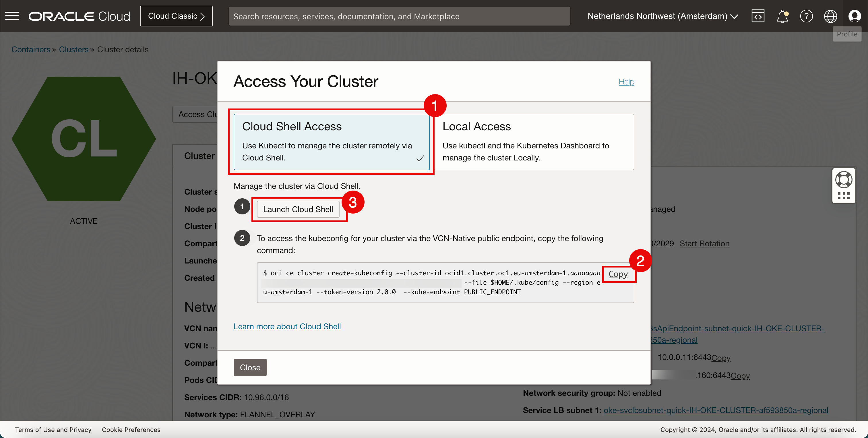Expand the Netherlands Northwest region dropdown
This screenshot has width=868, height=438.
coord(663,16)
